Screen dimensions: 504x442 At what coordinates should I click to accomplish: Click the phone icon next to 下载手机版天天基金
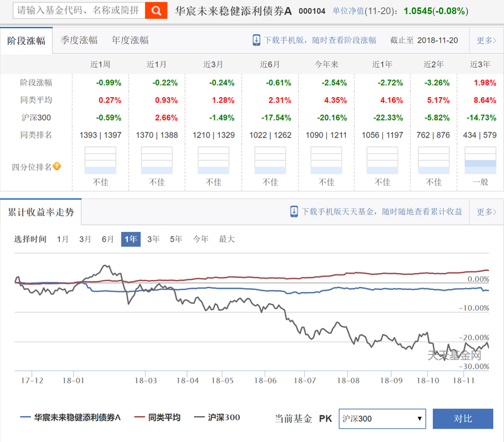click(x=294, y=212)
